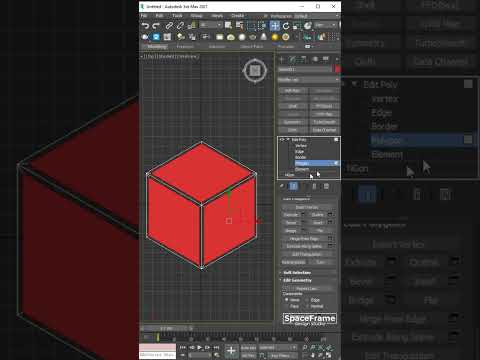The image size is (480, 360).
Task: Collapse the Edit Geometry rollout
Action: [x=297, y=280]
